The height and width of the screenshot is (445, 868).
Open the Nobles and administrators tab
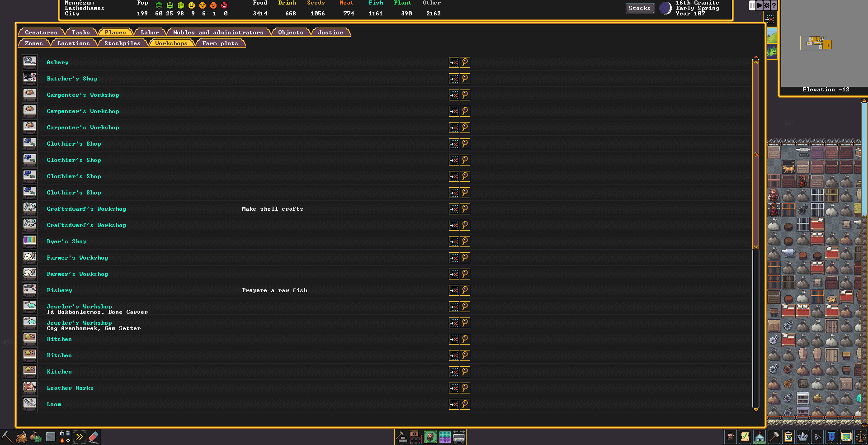point(218,33)
